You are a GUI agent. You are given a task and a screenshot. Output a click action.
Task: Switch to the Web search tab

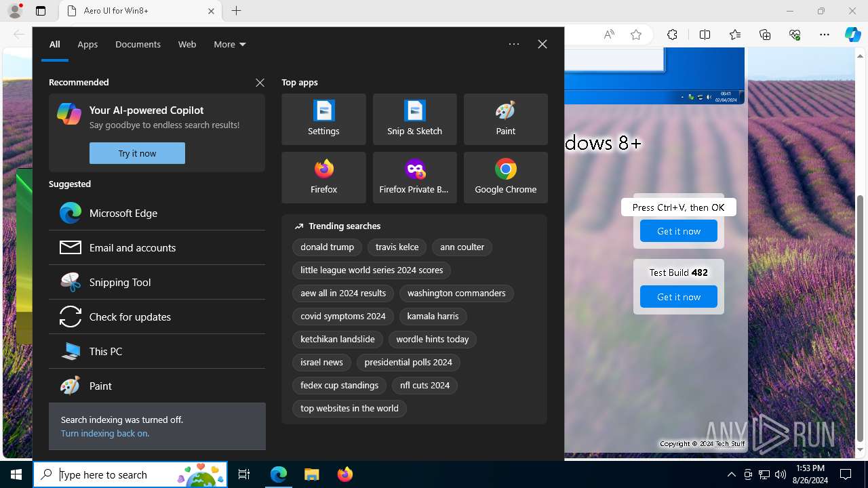point(187,44)
